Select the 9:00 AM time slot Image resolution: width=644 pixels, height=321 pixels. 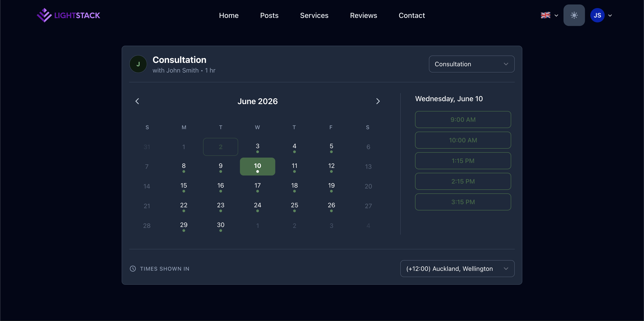tap(463, 120)
